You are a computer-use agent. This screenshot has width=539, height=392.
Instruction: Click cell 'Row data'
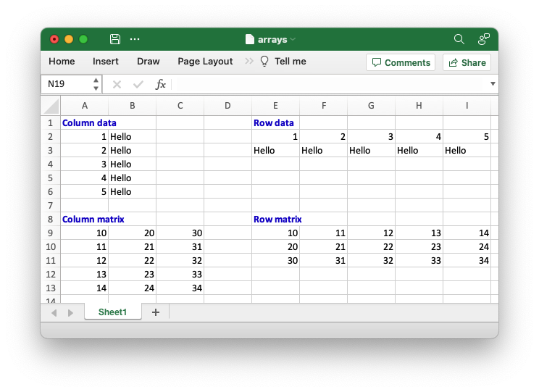[x=276, y=122]
